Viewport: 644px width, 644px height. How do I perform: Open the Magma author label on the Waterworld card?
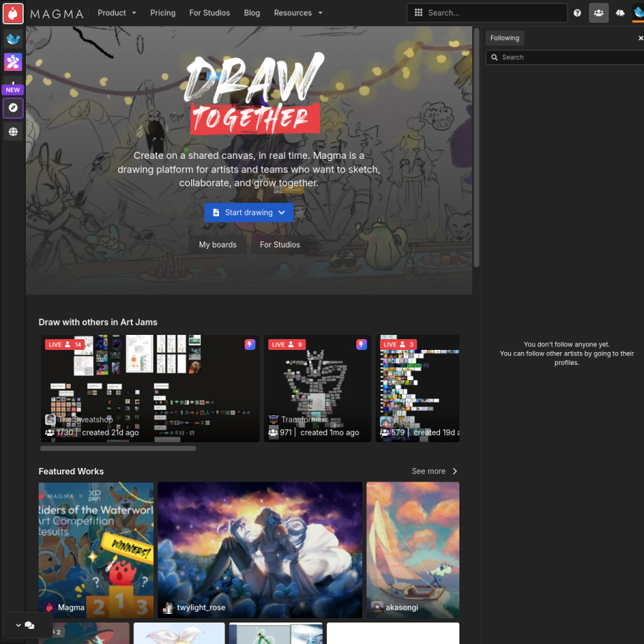[71, 607]
